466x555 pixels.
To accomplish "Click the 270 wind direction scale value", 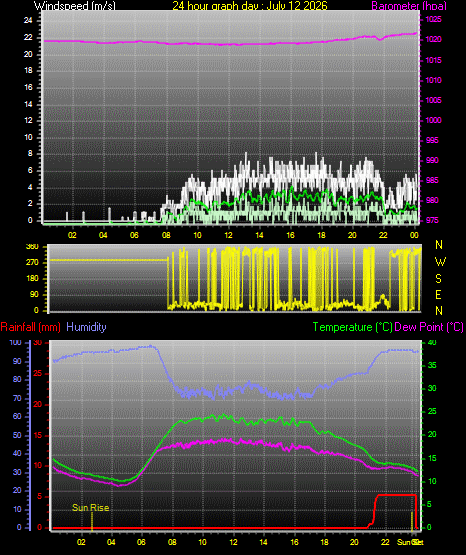I will (32, 263).
